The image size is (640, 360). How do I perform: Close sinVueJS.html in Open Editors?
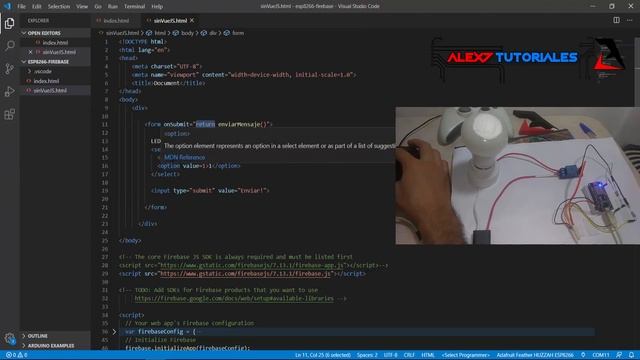pyautogui.click(x=30, y=52)
